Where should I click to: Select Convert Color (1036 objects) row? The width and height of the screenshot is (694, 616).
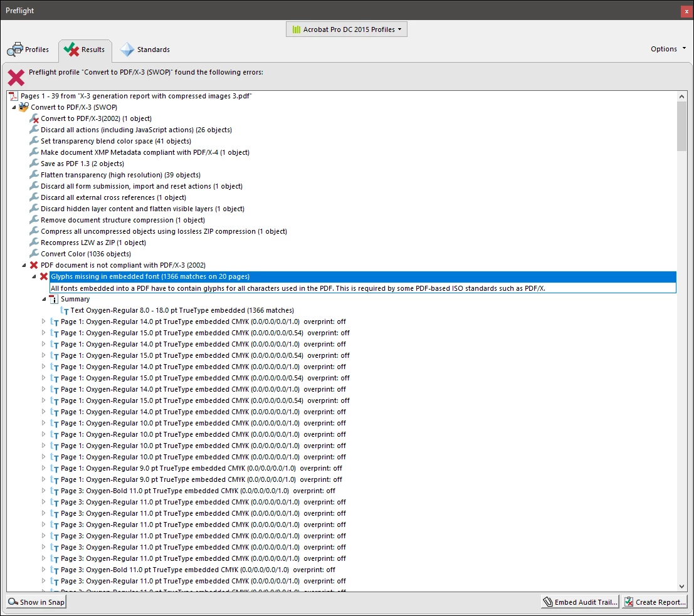(x=86, y=254)
